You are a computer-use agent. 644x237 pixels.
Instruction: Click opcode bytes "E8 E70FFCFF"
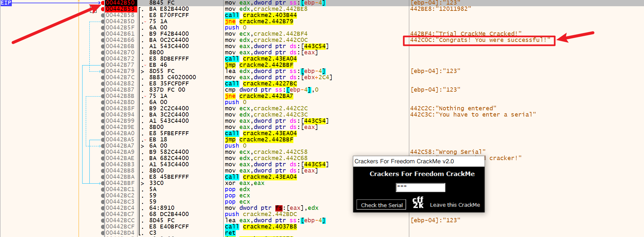point(169,15)
